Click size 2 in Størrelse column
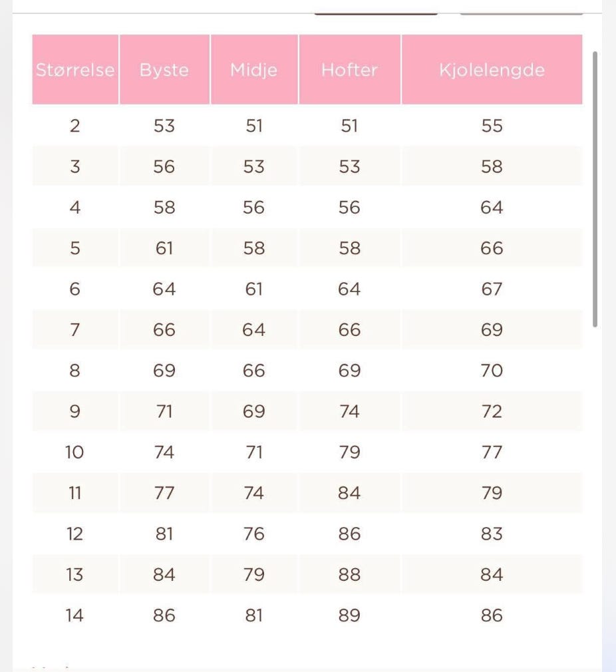Screen dimensions: 616x672 tap(75, 126)
